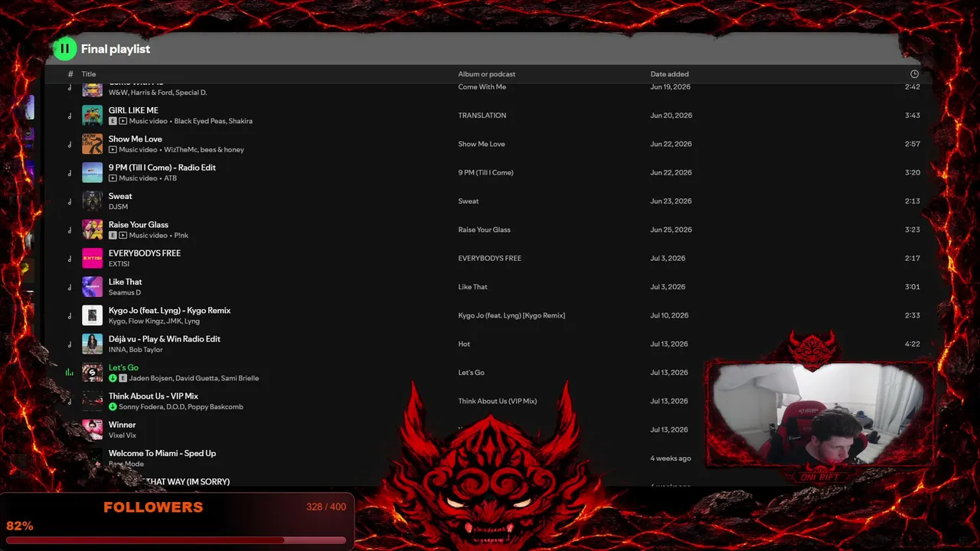Screen dimensions: 980x551
Task: Click the explicit badge on Raise Your Glass
Action: (113, 236)
